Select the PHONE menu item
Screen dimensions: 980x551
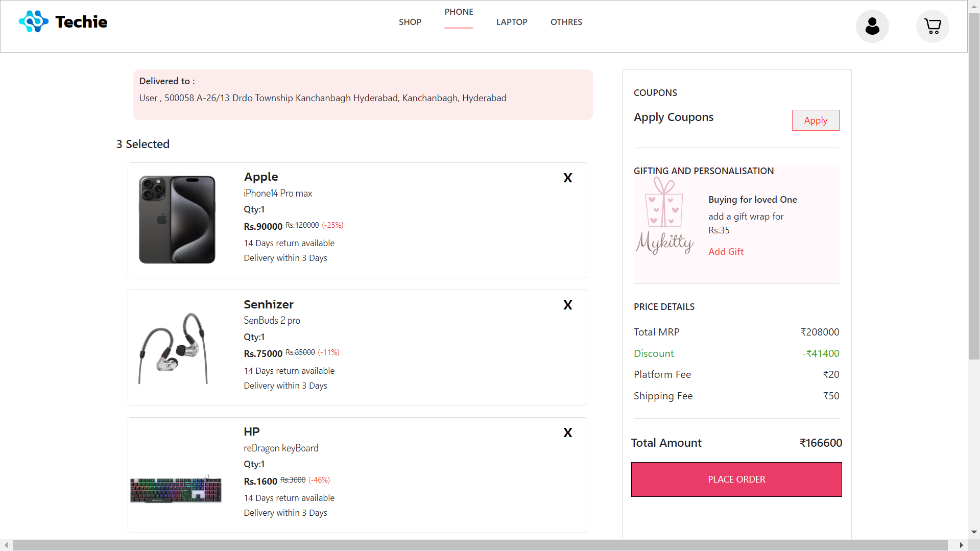[459, 12]
